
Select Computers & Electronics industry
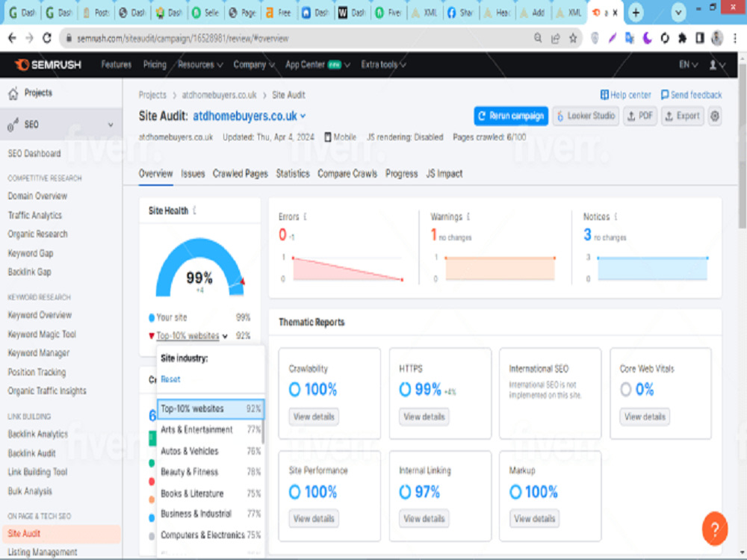(210, 535)
